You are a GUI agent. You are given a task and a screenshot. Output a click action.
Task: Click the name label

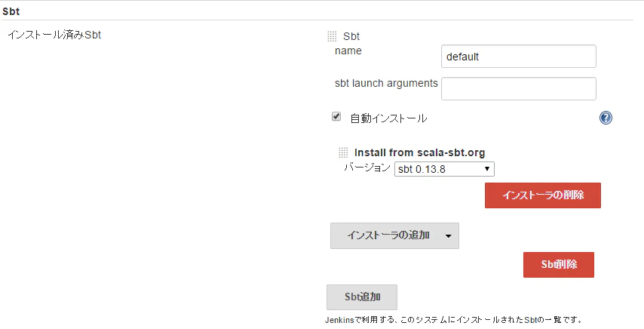(348, 51)
